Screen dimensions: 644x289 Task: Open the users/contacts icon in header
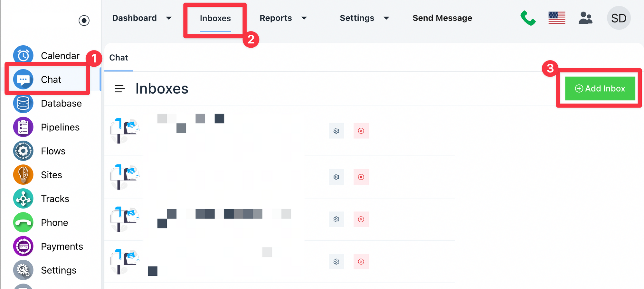585,18
